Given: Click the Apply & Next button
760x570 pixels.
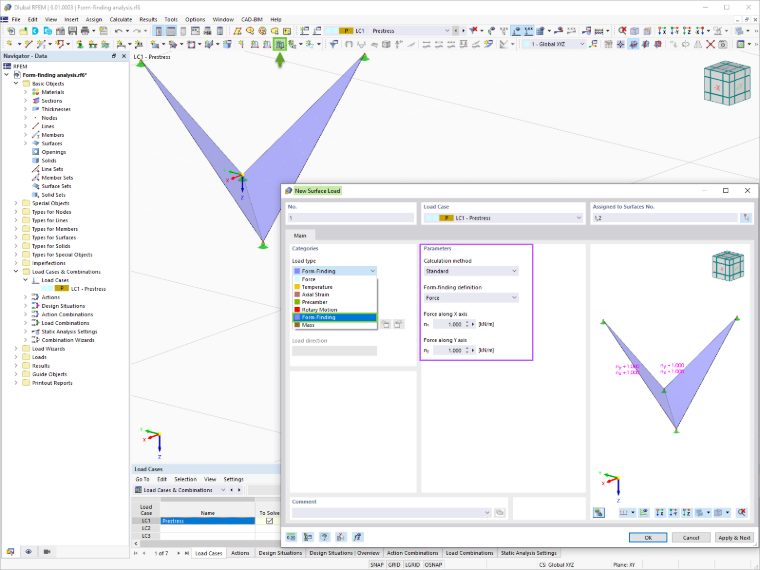Looking at the screenshot, I should [x=734, y=538].
